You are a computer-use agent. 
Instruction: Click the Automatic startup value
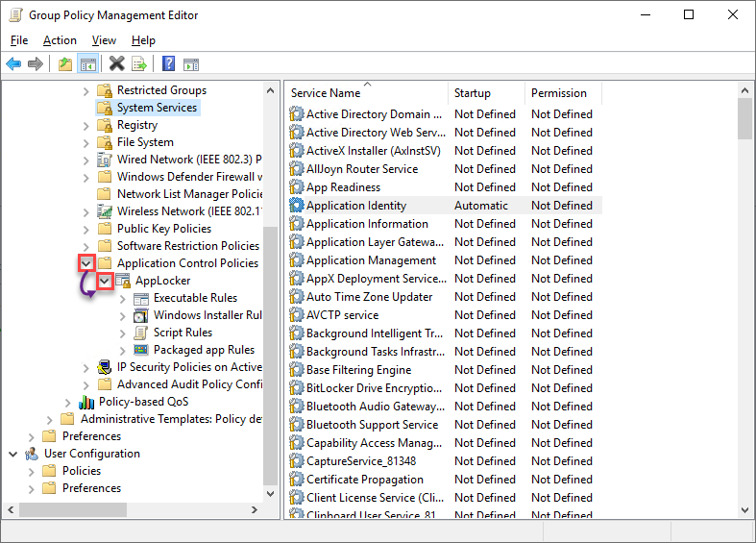(481, 206)
